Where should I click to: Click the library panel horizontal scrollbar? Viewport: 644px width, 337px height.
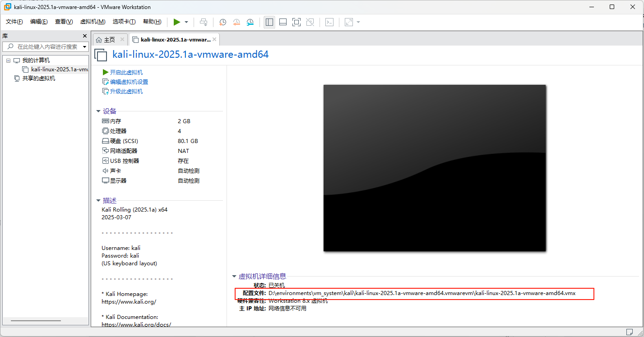coord(36,321)
